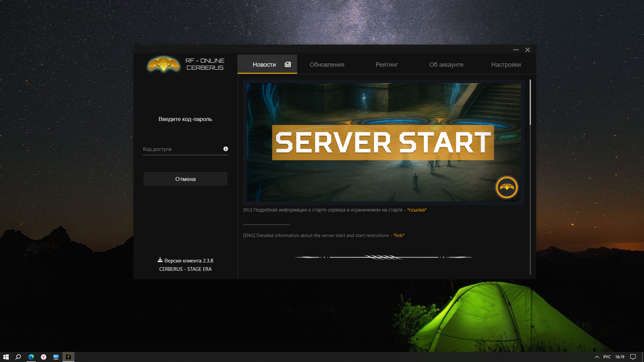Click the news panel vertical scrollbar
644x362 pixels.
pyautogui.click(x=530, y=102)
